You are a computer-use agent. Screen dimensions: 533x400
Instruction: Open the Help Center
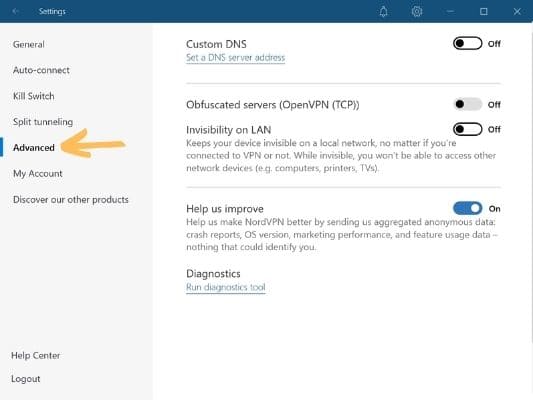35,355
